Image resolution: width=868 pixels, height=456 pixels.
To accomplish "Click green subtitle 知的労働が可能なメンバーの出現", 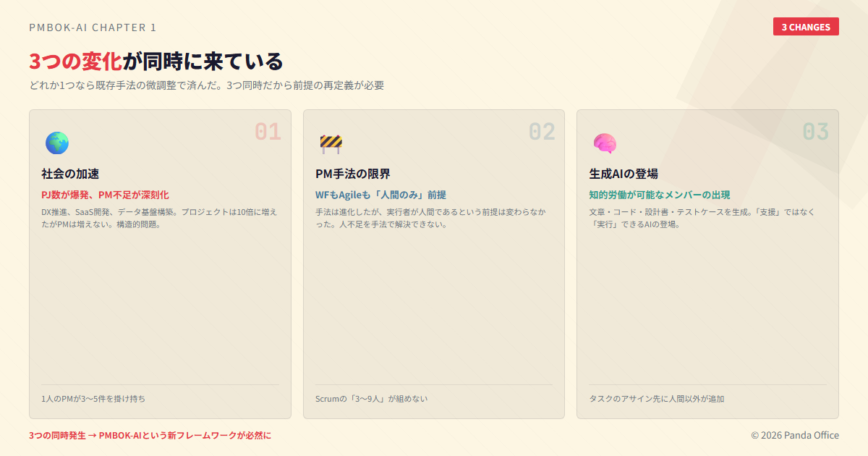I will [660, 195].
